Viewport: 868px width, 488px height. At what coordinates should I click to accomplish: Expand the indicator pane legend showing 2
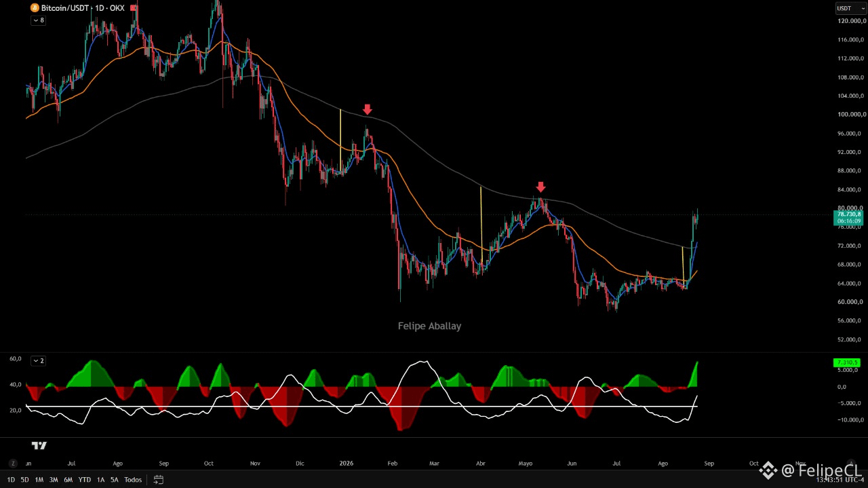pos(39,360)
